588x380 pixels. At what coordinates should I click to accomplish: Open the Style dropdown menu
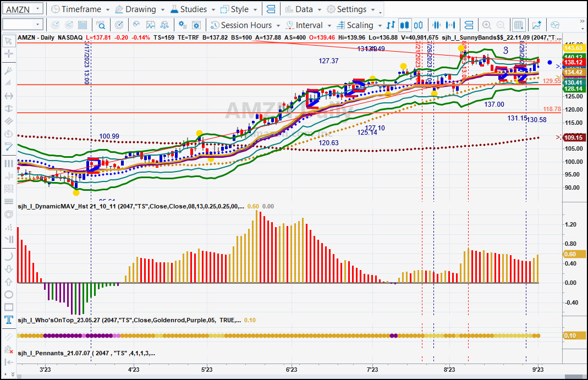239,9
